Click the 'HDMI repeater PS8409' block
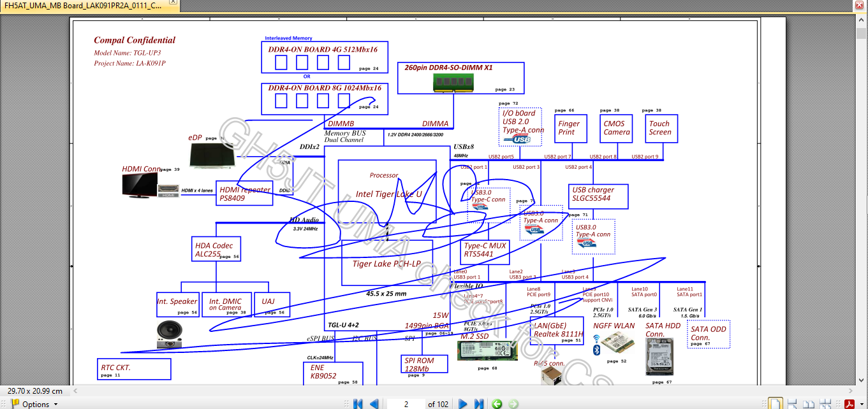 [x=246, y=194]
